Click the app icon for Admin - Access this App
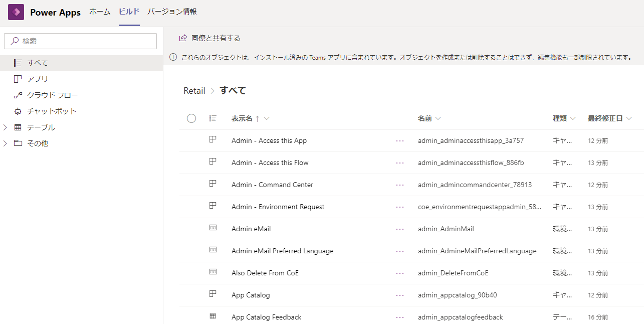 click(212, 140)
